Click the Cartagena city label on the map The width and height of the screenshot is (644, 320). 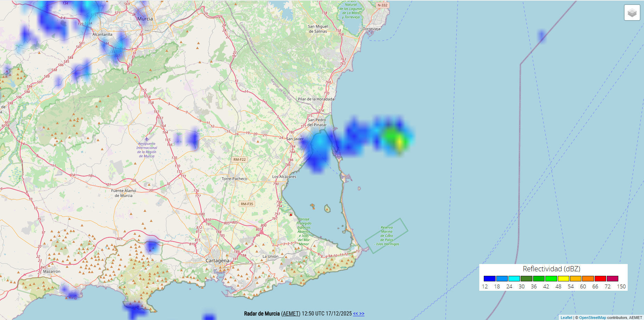pos(217,261)
